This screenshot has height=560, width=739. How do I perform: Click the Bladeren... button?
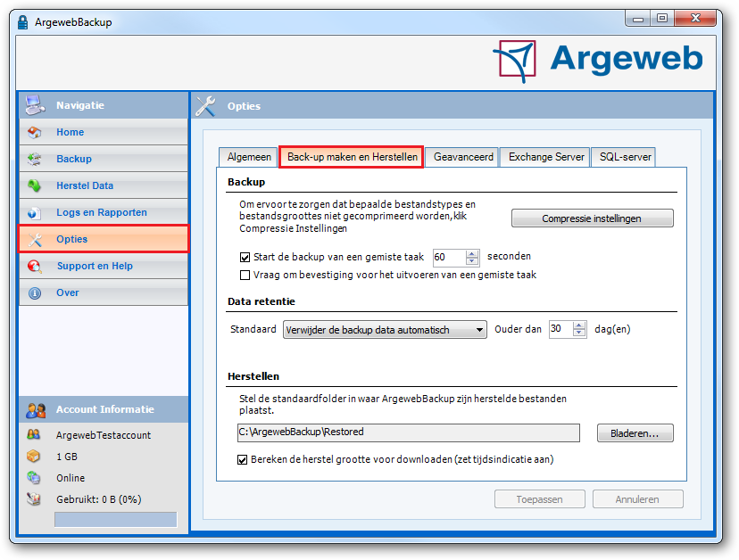point(635,433)
